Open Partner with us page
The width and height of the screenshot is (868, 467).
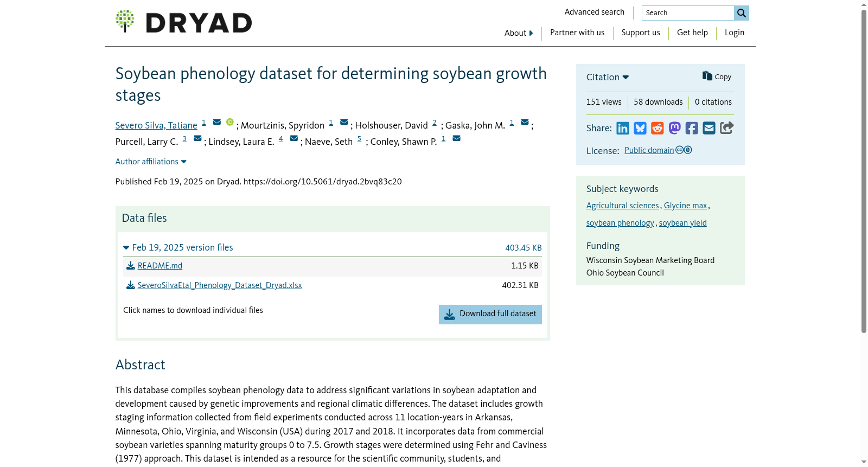[x=577, y=33]
